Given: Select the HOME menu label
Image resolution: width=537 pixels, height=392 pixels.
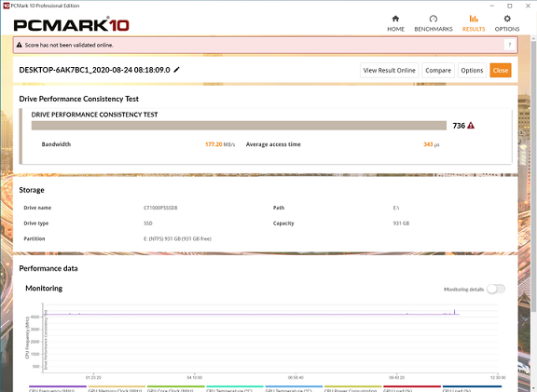Looking at the screenshot, I should [395, 29].
